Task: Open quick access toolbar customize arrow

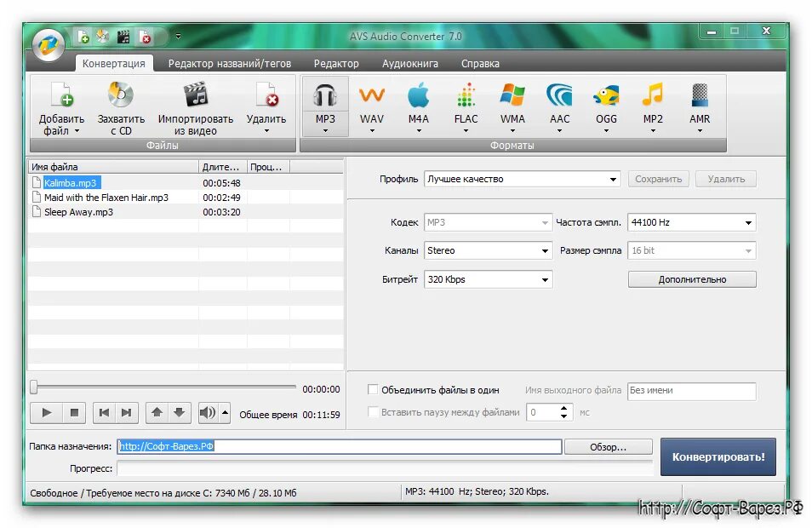Action: pyautogui.click(x=178, y=37)
